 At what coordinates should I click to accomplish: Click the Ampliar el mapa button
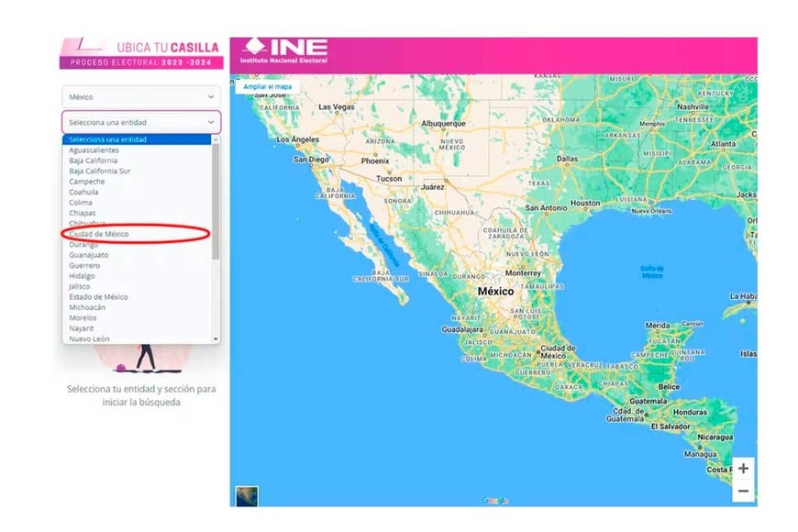268,87
